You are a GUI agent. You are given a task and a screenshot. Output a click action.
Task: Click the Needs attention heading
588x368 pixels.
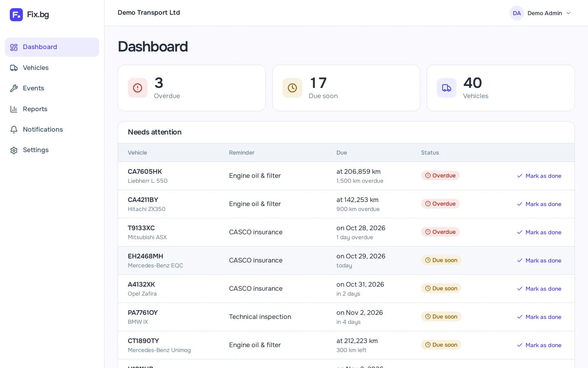[x=155, y=132]
